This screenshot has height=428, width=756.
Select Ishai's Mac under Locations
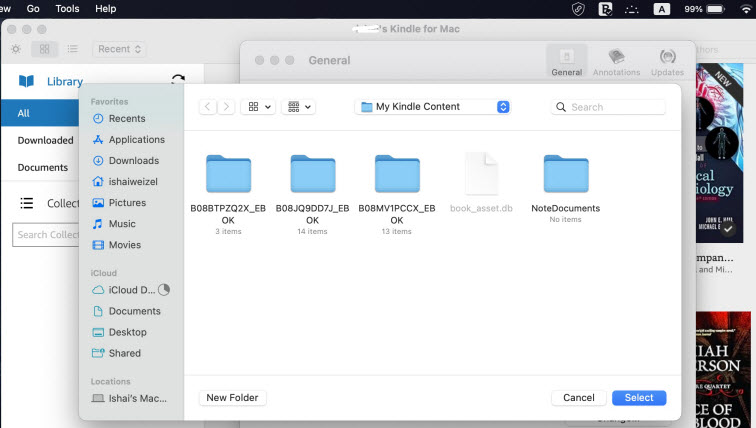137,399
